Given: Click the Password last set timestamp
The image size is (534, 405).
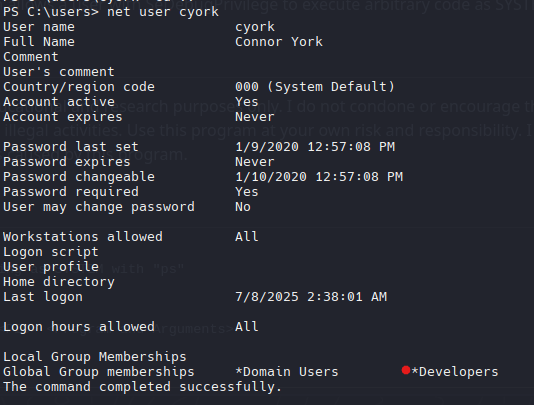Looking at the screenshot, I should pyautogui.click(x=315, y=147).
